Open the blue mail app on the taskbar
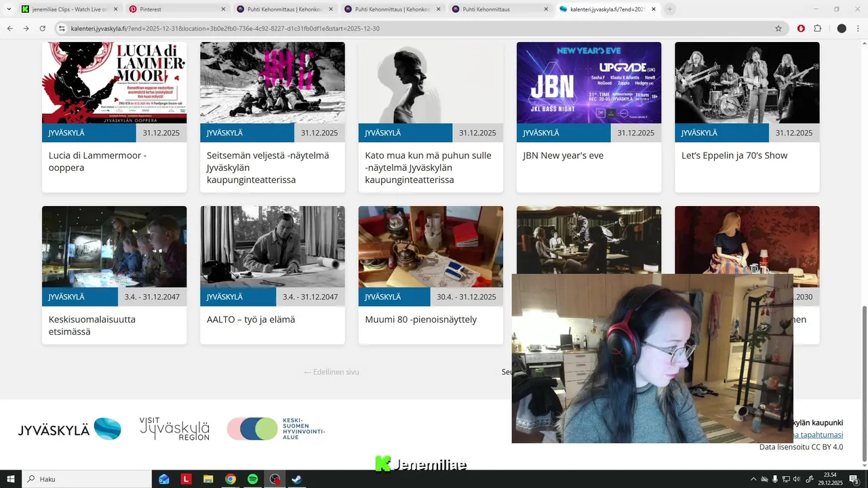Viewport: 868px width, 488px height. click(x=164, y=479)
